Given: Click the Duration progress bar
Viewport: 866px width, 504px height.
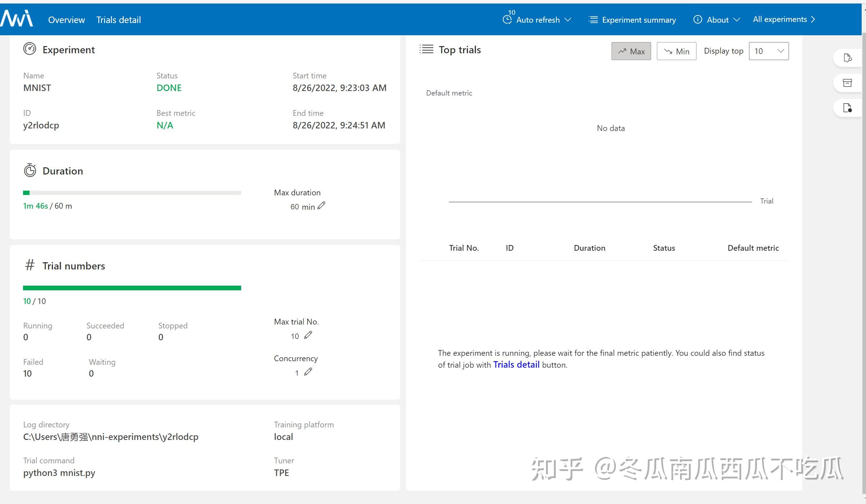Looking at the screenshot, I should click(x=132, y=193).
